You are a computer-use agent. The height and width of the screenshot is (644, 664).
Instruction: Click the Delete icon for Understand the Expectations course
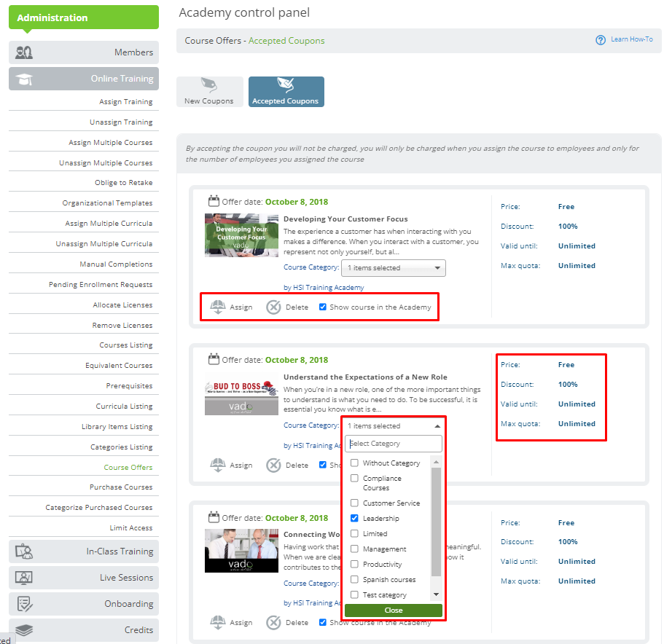(x=273, y=466)
